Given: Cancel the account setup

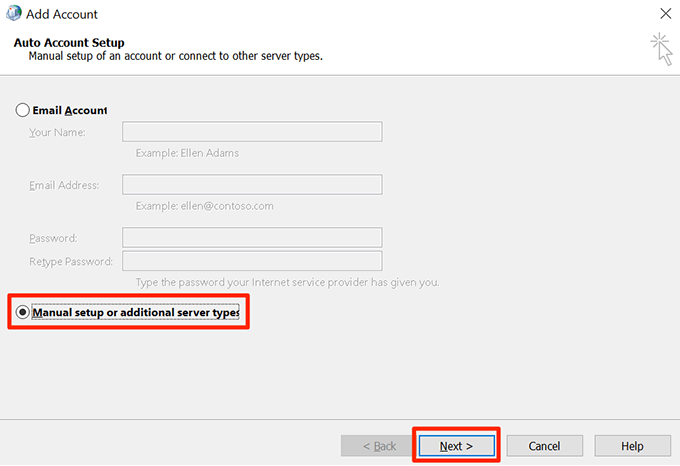Looking at the screenshot, I should (x=544, y=445).
